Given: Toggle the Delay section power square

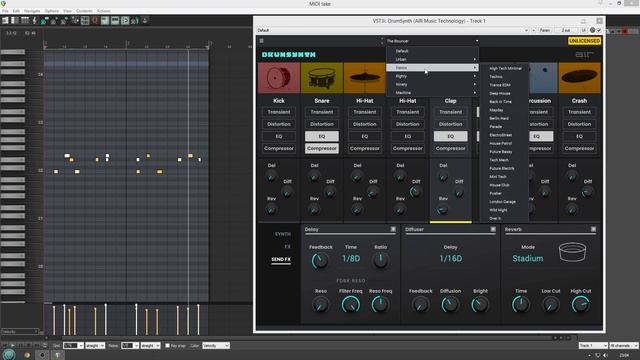Looking at the screenshot, I should coord(393,229).
